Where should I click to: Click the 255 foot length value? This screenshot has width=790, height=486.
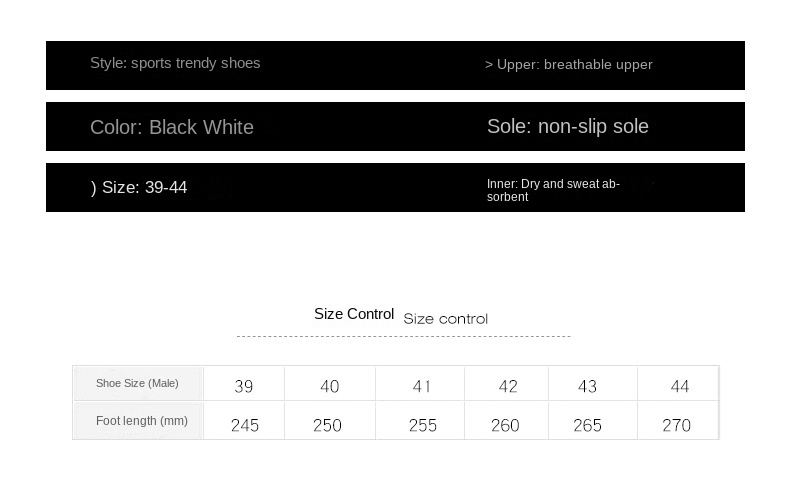423,425
